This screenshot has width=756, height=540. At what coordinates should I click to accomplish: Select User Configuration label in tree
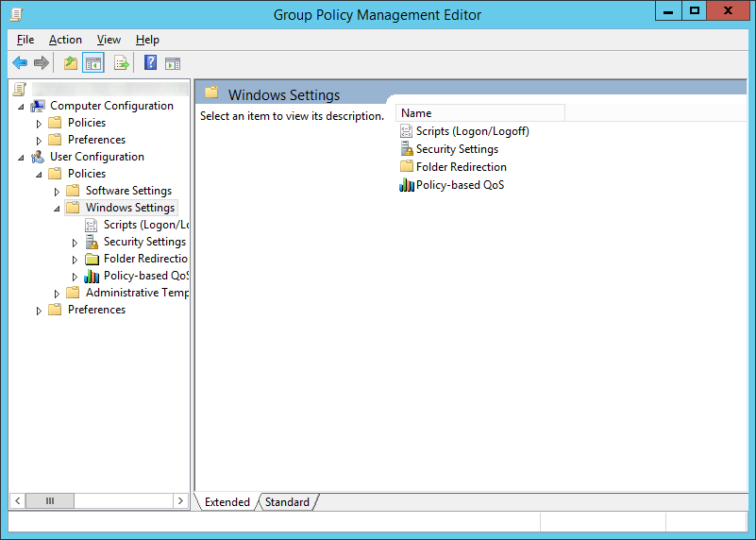[97, 157]
